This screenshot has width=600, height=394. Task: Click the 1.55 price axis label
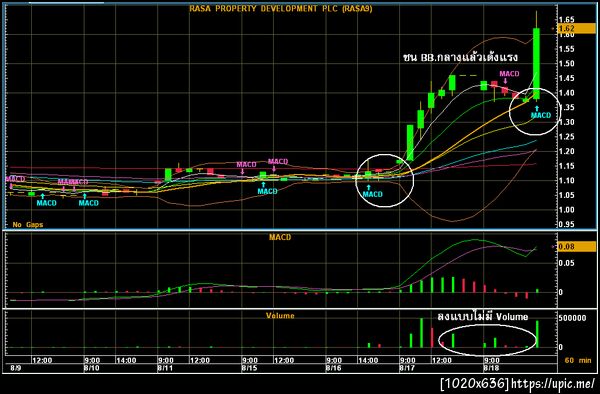(x=567, y=49)
